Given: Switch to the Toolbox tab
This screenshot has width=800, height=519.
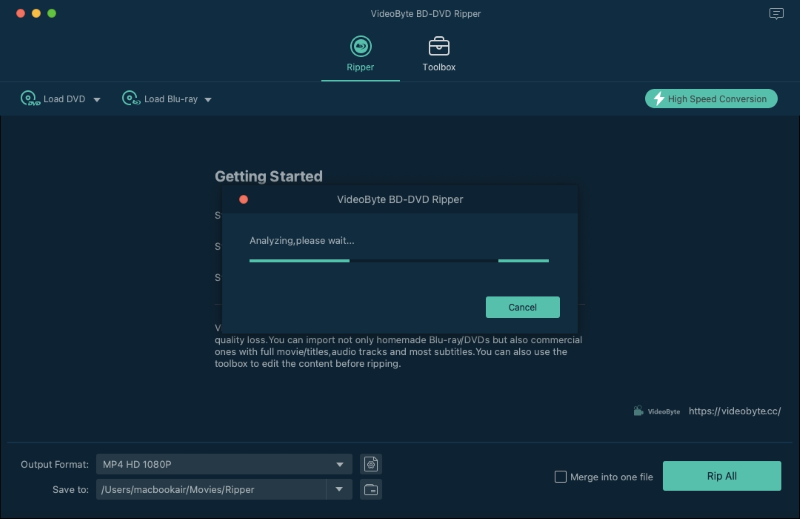Looking at the screenshot, I should point(439,54).
